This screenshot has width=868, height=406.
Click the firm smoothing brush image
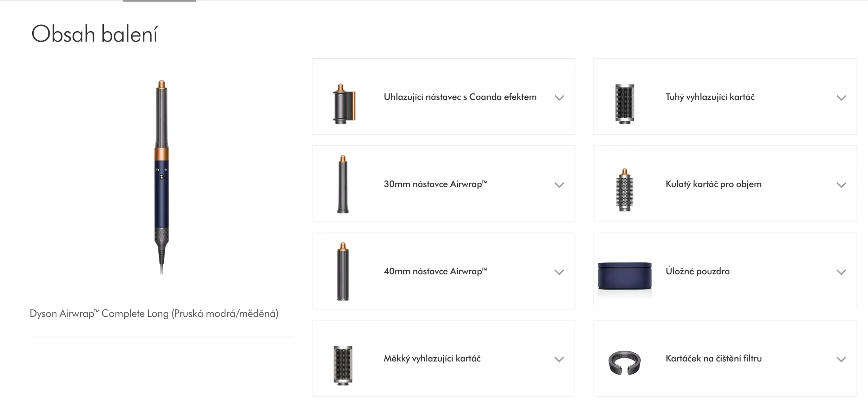pos(625,103)
